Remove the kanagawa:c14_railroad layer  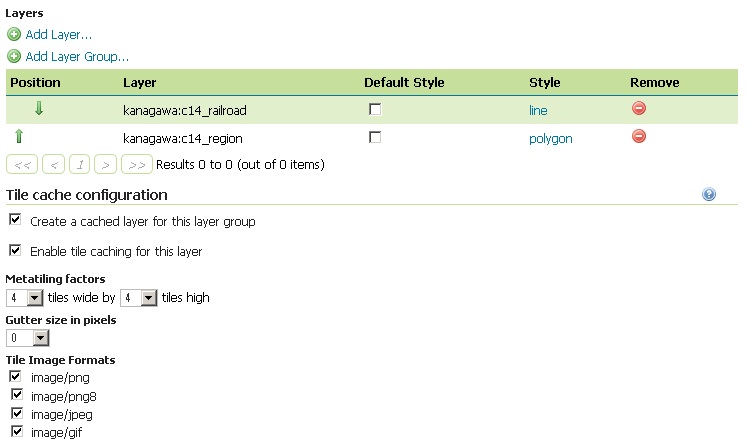click(639, 109)
